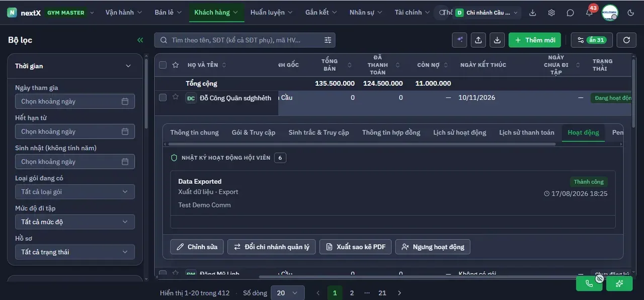Switch to Lịch sử thanh toán tab
Image resolution: width=644 pixels, height=300 pixels.
pyautogui.click(x=527, y=133)
